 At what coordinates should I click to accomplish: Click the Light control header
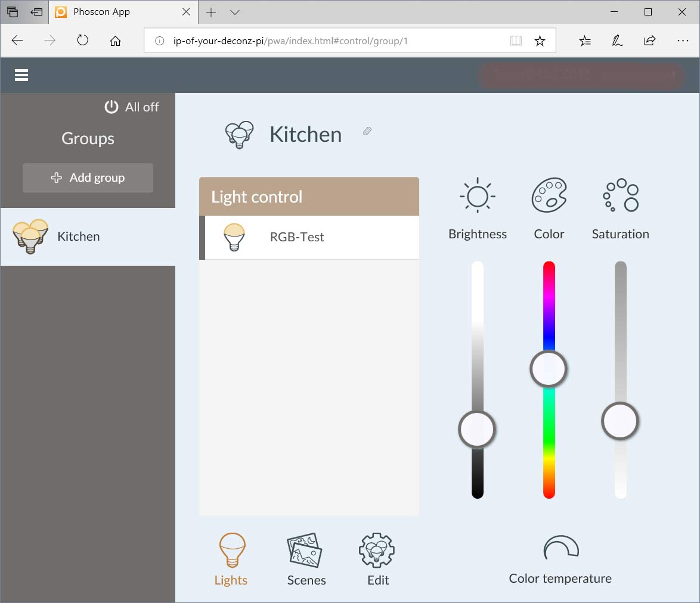(309, 197)
